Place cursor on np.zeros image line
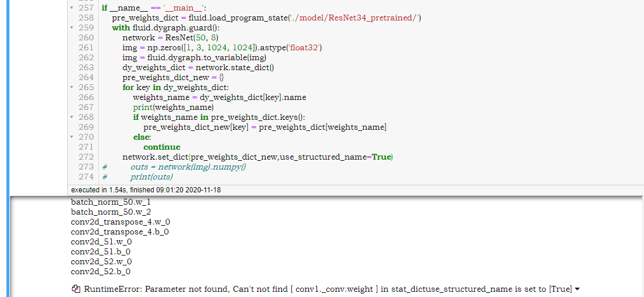 (x=222, y=48)
